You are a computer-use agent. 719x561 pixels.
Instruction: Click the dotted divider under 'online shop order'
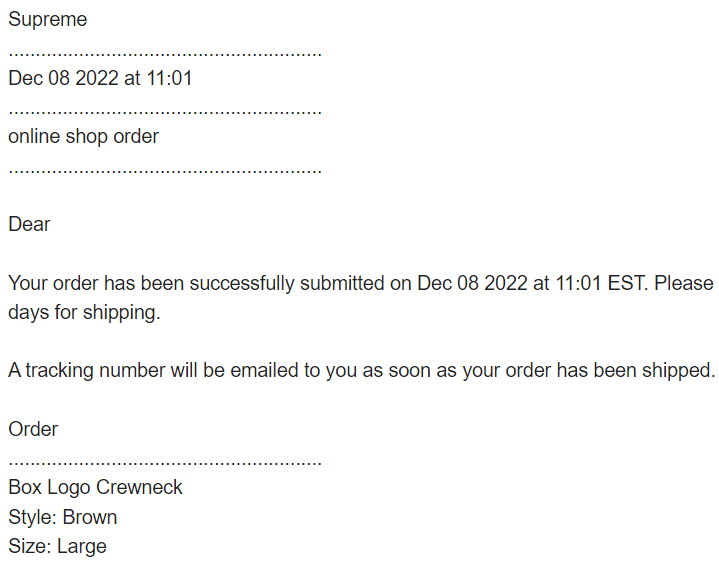pyautogui.click(x=165, y=171)
